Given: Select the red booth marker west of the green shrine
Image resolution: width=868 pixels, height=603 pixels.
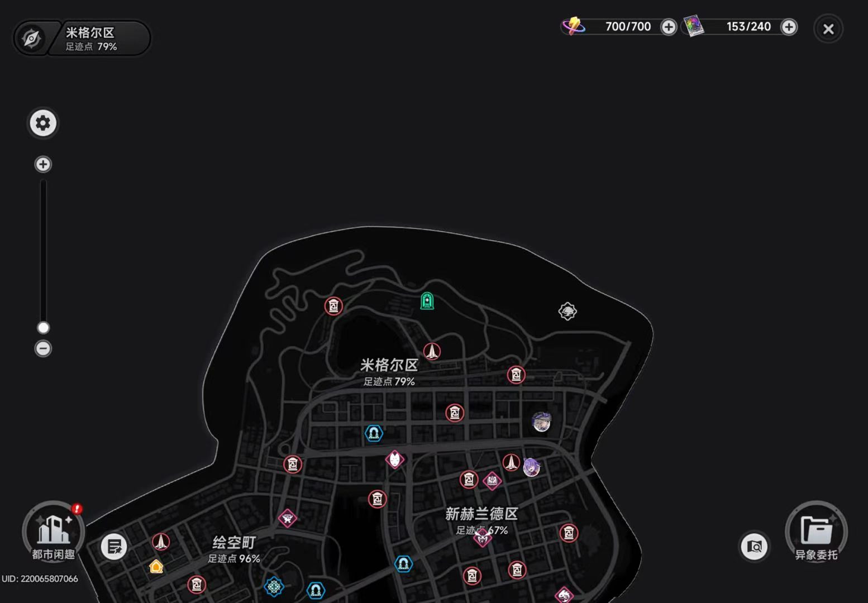Looking at the screenshot, I should tap(333, 306).
